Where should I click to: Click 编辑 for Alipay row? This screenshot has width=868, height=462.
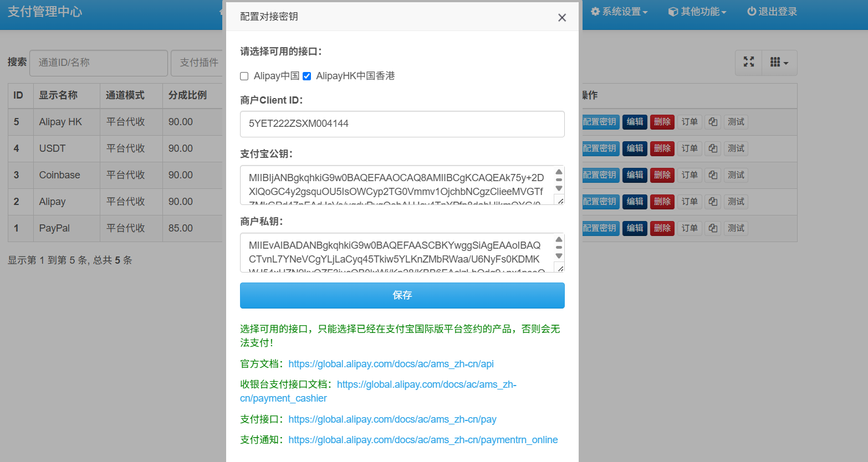(x=635, y=202)
